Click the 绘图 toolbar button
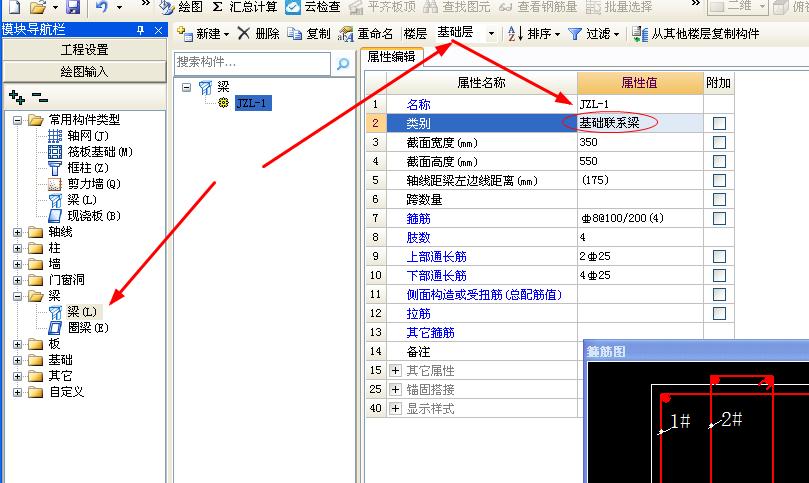The image size is (809, 483). 181,7
